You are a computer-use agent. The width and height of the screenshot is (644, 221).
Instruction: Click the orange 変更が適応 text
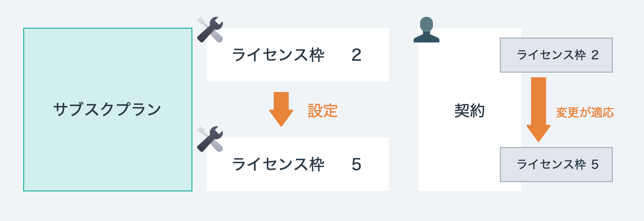click(x=585, y=112)
